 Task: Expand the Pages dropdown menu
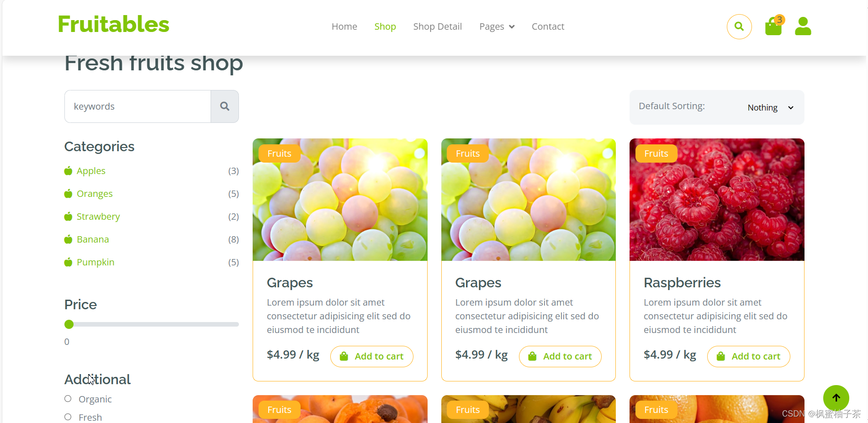click(x=497, y=26)
